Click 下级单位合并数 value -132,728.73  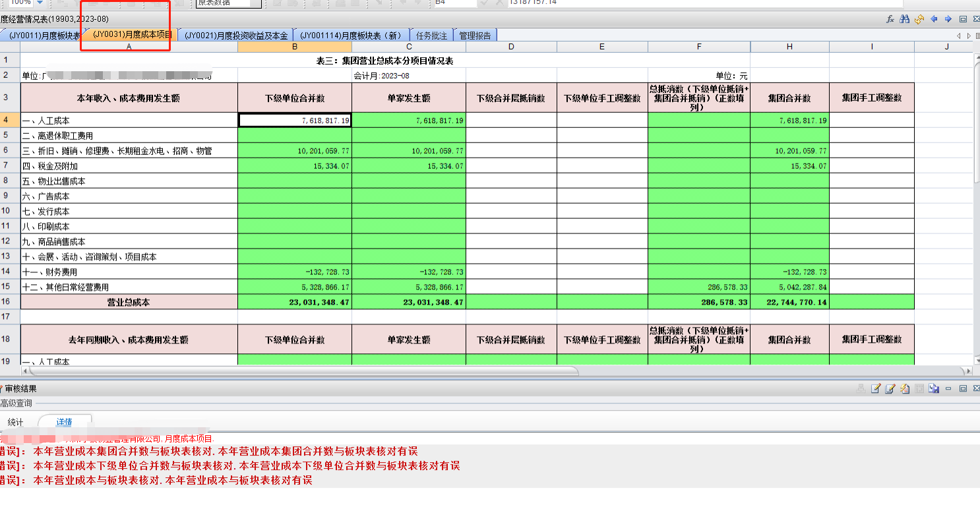295,272
